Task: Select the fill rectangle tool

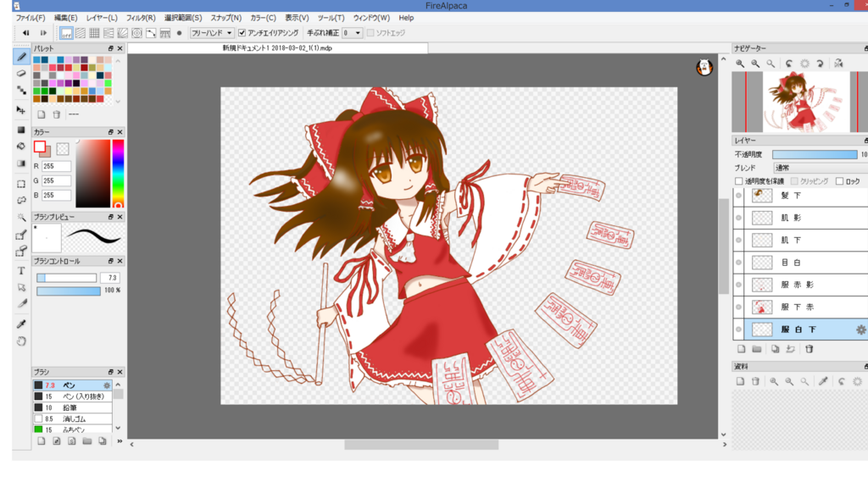Action: (21, 130)
